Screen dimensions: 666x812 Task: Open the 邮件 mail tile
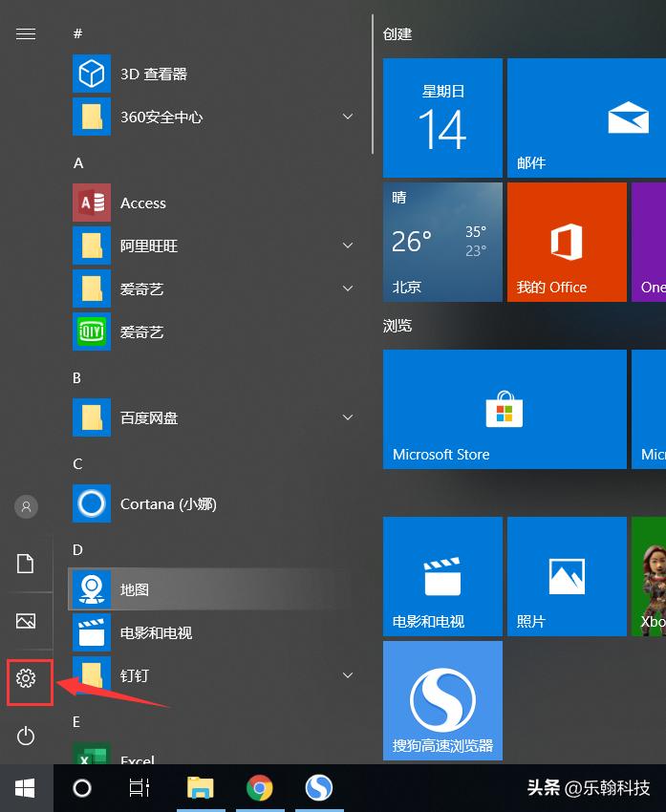point(587,118)
